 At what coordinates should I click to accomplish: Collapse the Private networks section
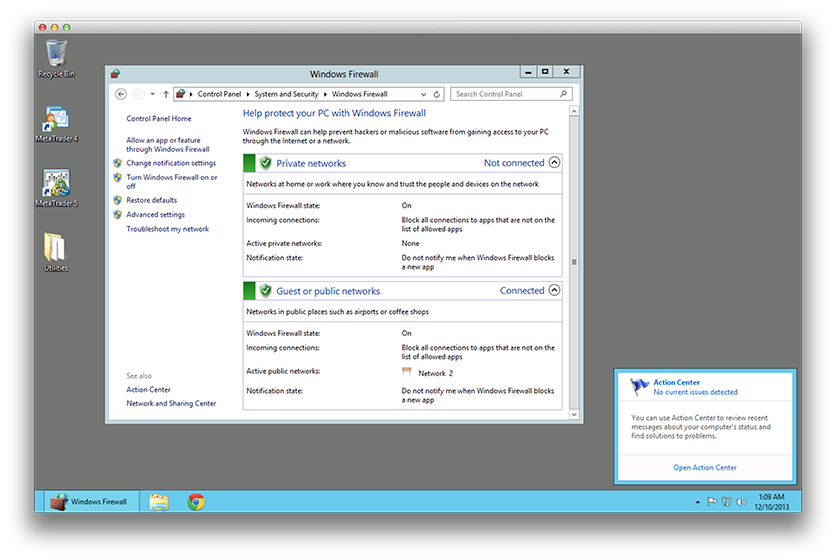tap(555, 162)
